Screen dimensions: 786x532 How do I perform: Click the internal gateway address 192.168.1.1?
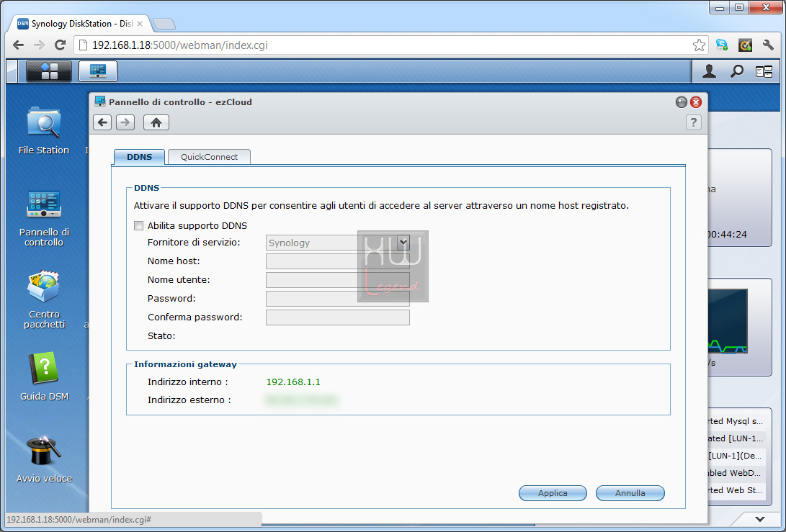pyautogui.click(x=293, y=382)
